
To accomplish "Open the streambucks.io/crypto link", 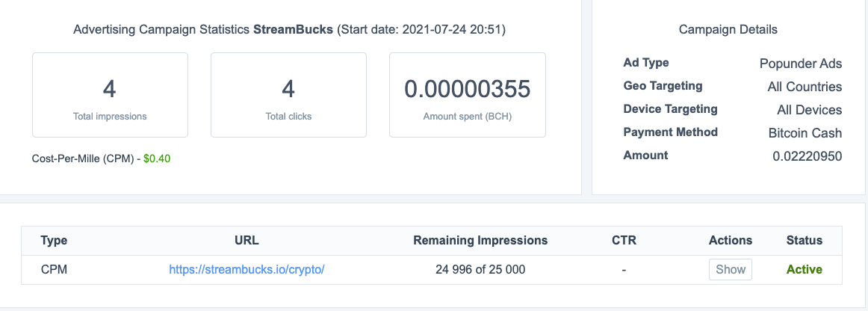I will click(x=247, y=269).
